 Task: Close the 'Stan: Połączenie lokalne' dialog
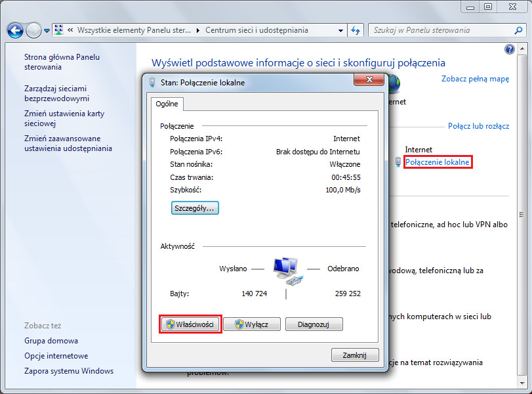369,79
